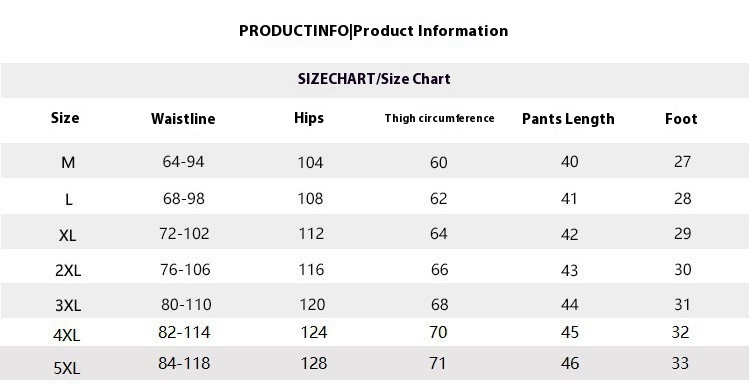The width and height of the screenshot is (749, 384).
Task: Click the L size row label
Action: click(x=69, y=200)
